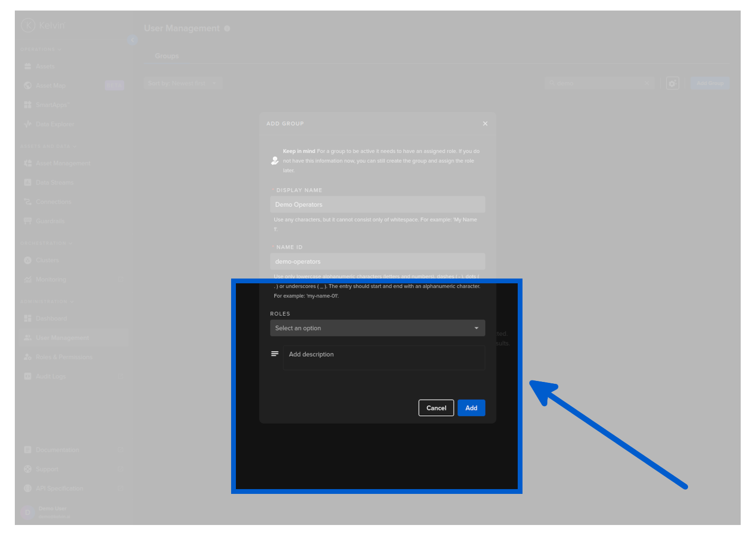Switch to the Groups tab
The width and height of the screenshot is (756, 536).
click(167, 56)
